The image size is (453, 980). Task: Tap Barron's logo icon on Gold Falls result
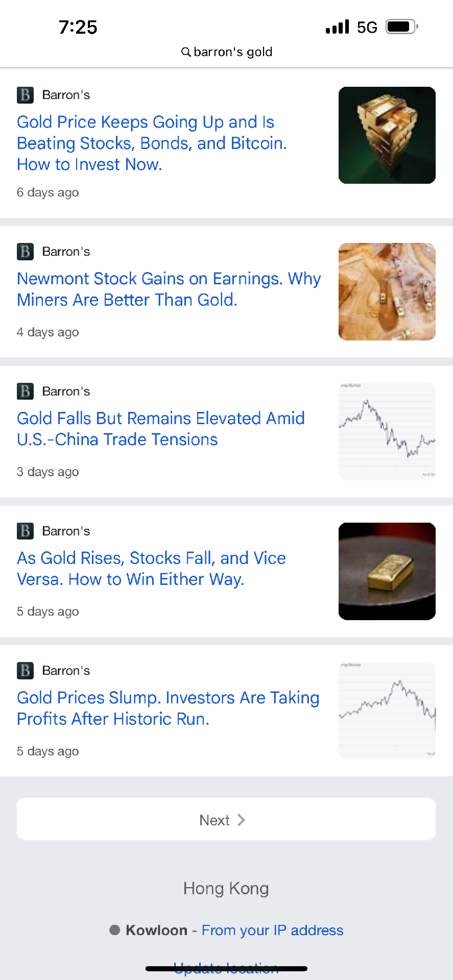tap(25, 391)
